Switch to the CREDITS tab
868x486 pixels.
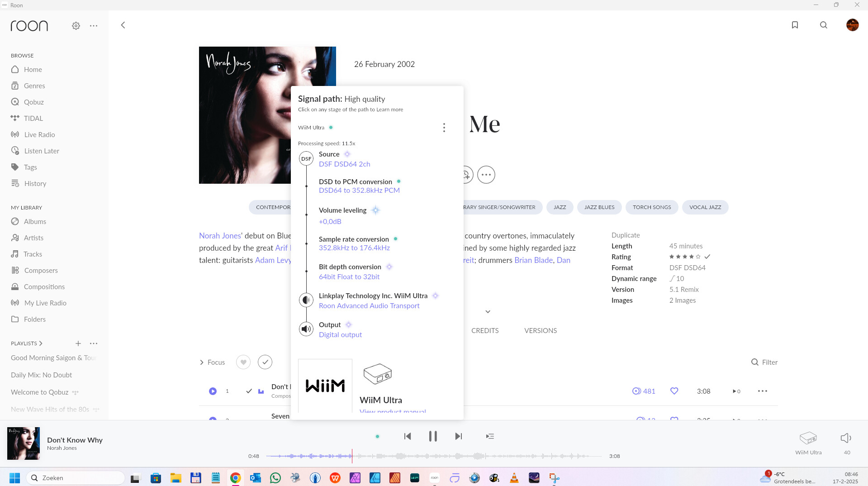point(485,331)
